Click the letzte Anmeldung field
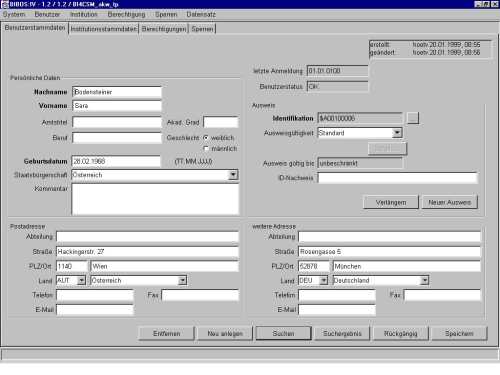The image size is (500, 375). click(337, 71)
